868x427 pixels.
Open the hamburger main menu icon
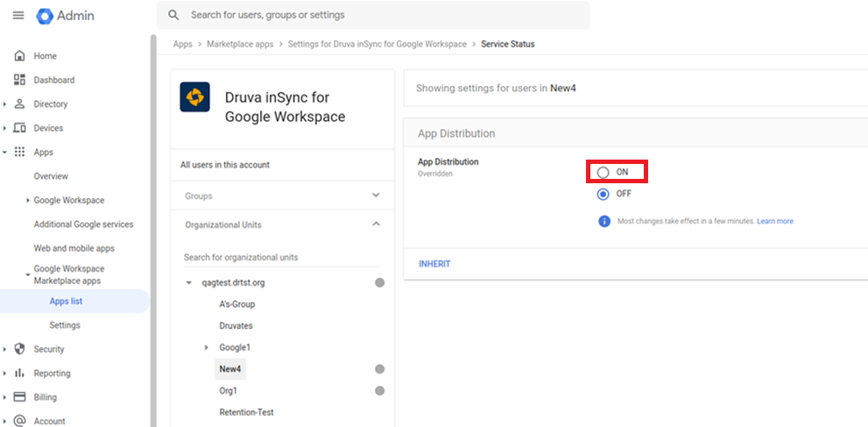pos(18,16)
